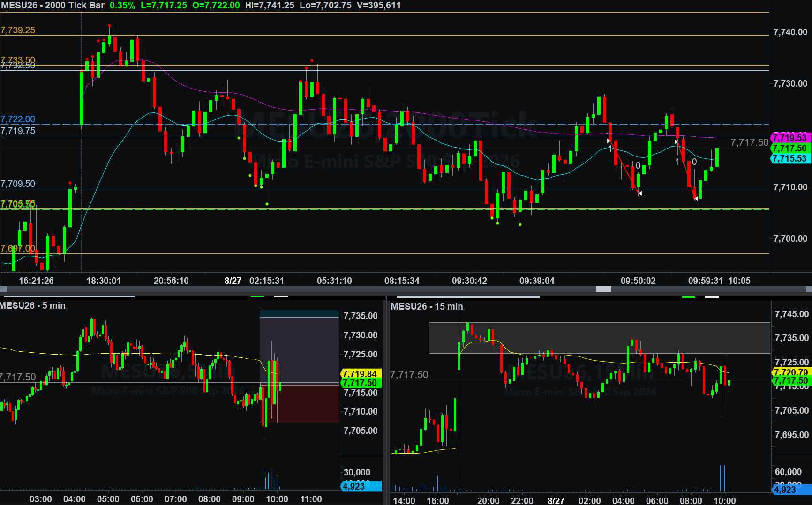The width and height of the screenshot is (812, 505).
Task: Click the 7,730.00 price axis tick
Action: [x=790, y=83]
